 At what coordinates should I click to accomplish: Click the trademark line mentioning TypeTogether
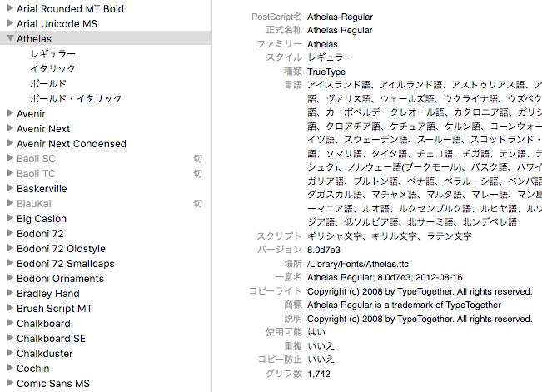click(x=404, y=305)
